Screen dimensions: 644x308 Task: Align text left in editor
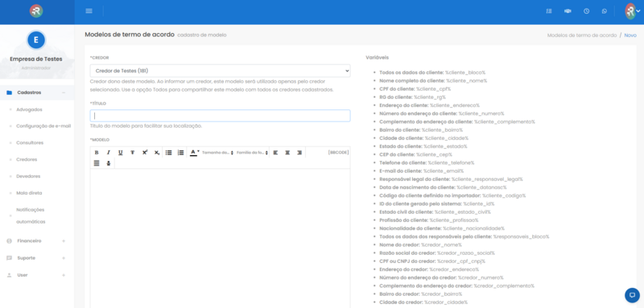275,153
